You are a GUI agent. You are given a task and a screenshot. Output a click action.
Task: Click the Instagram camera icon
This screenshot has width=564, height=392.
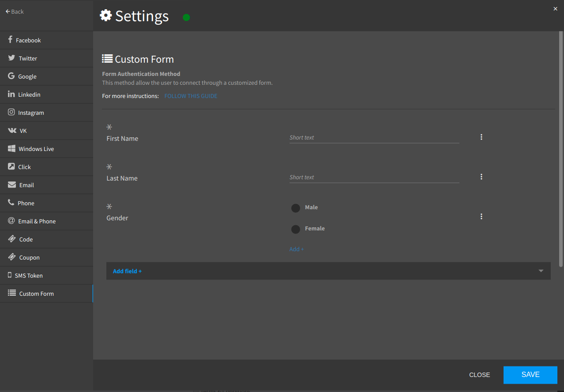pyautogui.click(x=11, y=112)
